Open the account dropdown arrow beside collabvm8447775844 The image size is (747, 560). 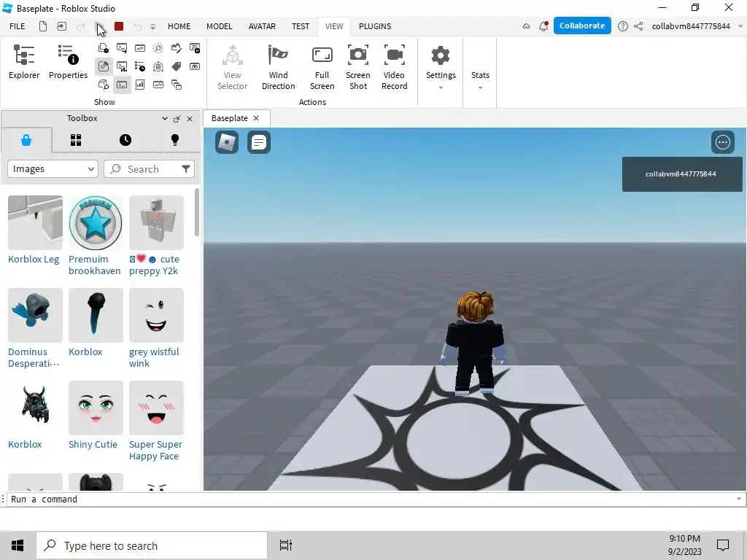[x=740, y=26]
